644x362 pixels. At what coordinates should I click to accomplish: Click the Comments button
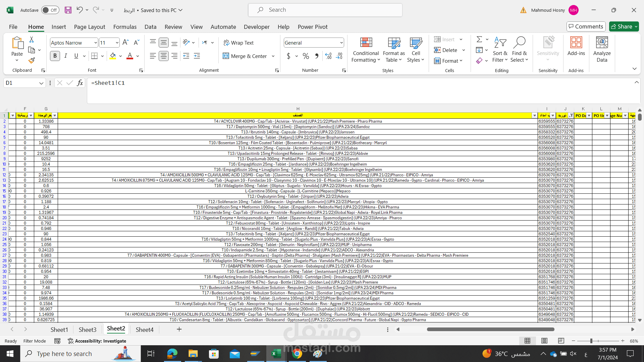coord(586,26)
